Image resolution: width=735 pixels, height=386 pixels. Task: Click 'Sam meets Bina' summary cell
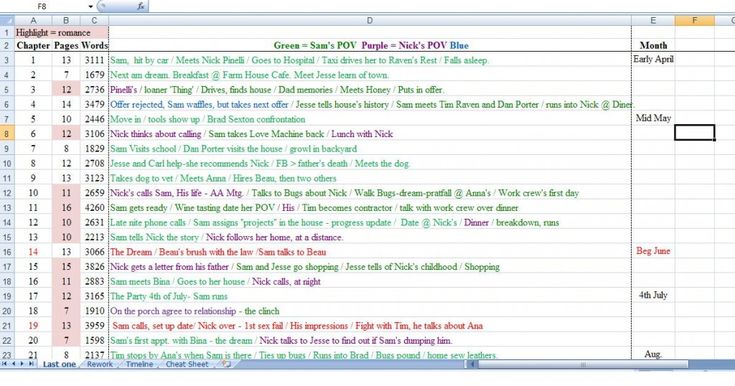pyautogui.click(x=370, y=281)
